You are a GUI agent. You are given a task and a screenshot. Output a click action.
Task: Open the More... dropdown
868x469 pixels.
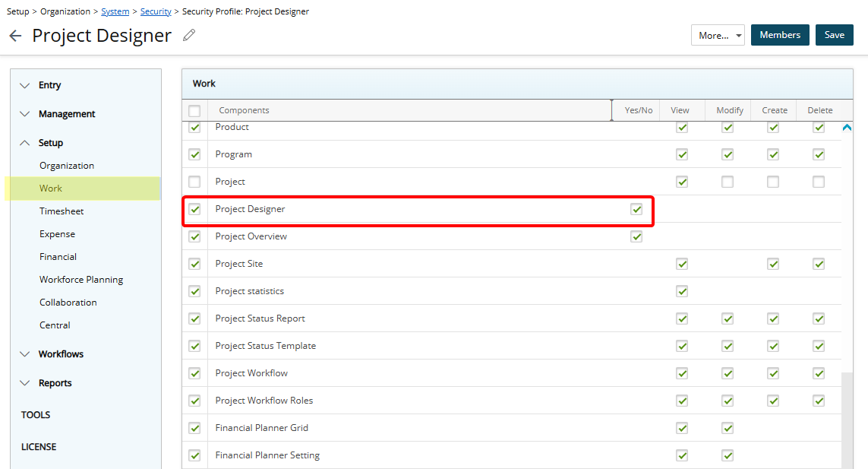click(x=717, y=34)
